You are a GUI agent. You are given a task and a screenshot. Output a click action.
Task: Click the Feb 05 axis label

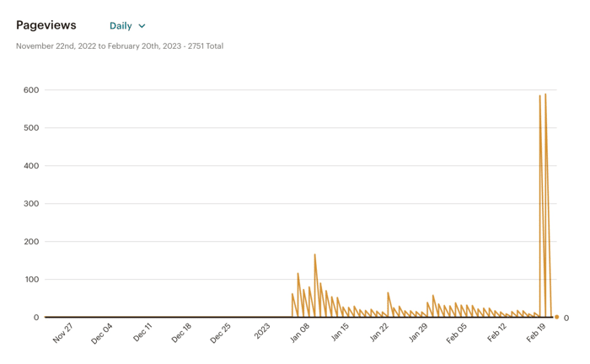(x=457, y=334)
